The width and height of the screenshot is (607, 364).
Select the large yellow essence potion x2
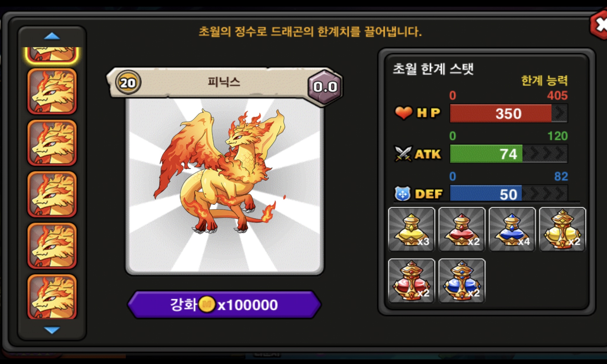(562, 230)
